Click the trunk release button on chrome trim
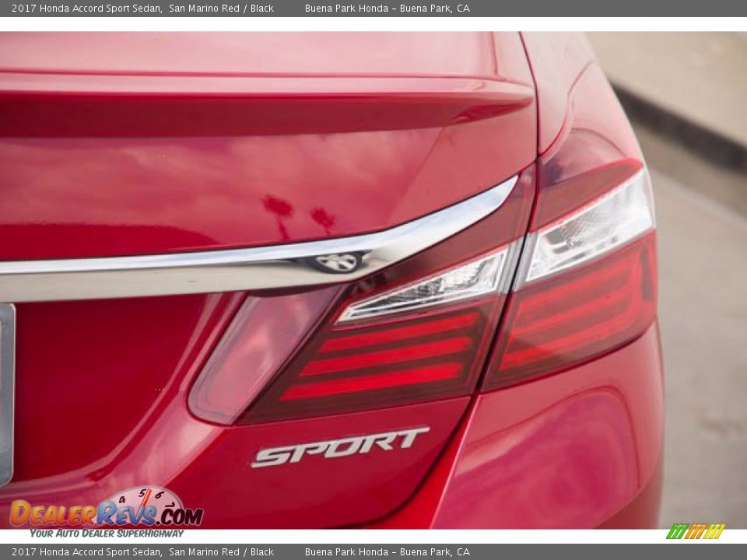 coord(338,262)
